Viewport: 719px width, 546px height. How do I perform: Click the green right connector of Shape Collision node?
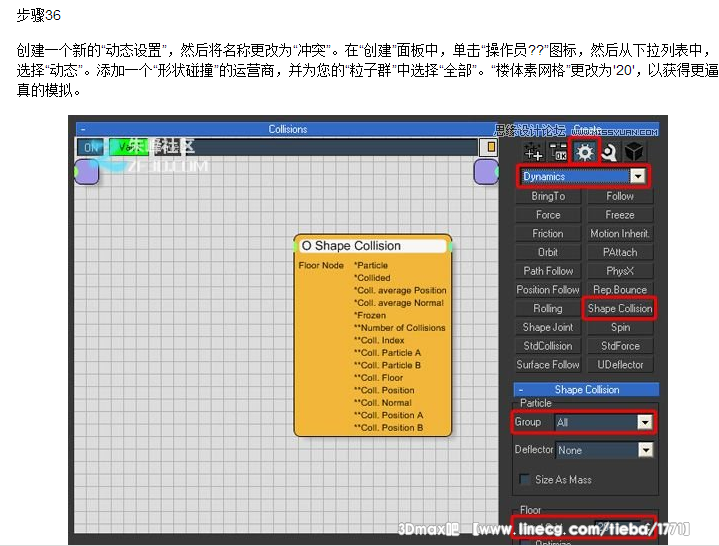pos(451,247)
